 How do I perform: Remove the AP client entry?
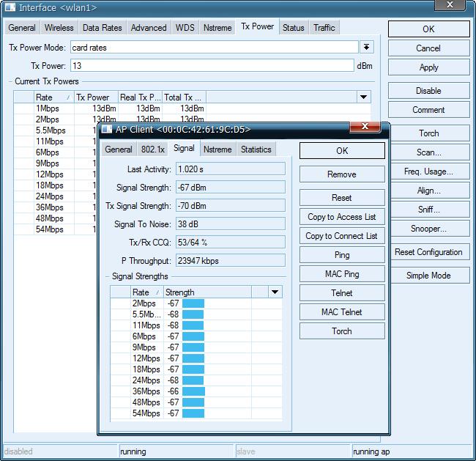click(x=341, y=174)
